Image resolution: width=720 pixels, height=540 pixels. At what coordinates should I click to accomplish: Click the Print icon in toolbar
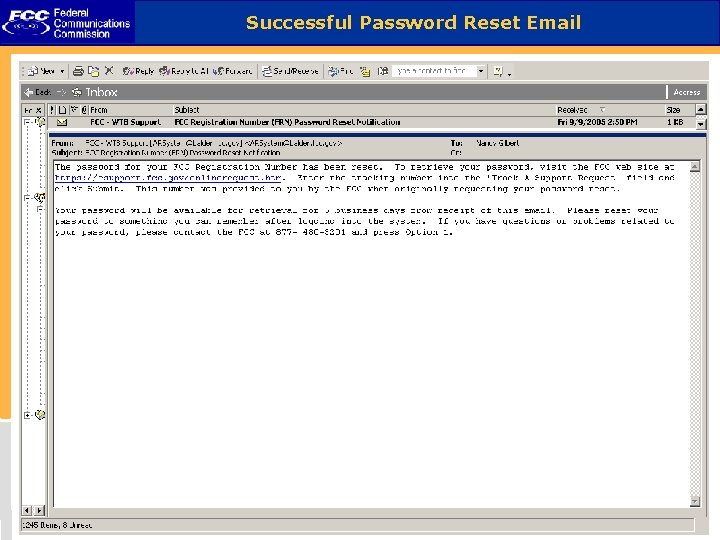coord(79,71)
